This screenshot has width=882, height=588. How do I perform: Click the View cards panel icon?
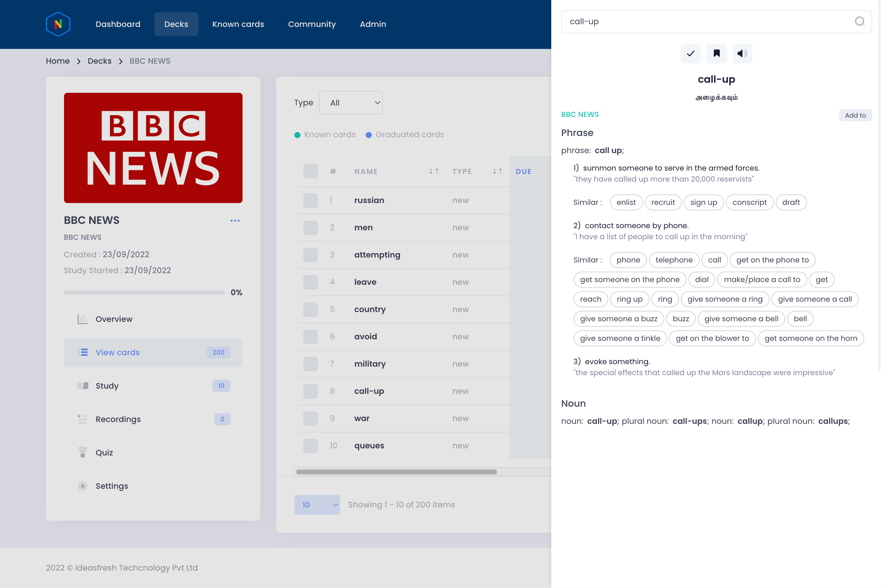(82, 352)
